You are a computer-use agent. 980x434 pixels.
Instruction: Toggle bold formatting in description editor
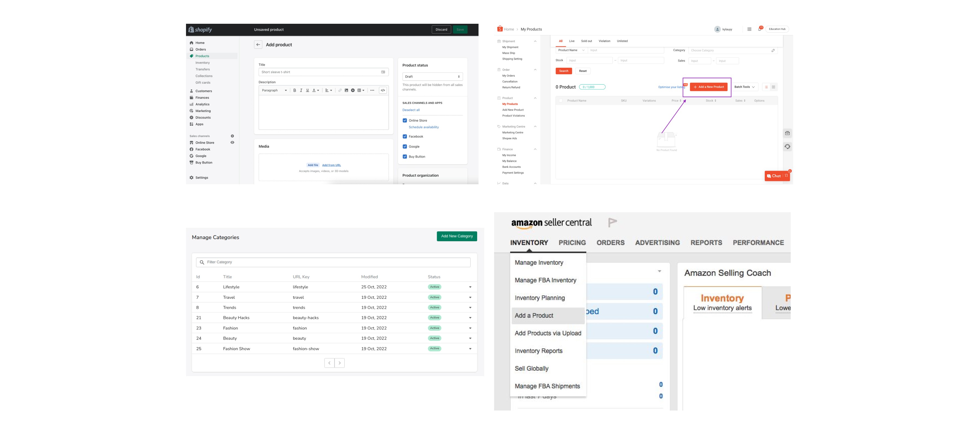294,90
